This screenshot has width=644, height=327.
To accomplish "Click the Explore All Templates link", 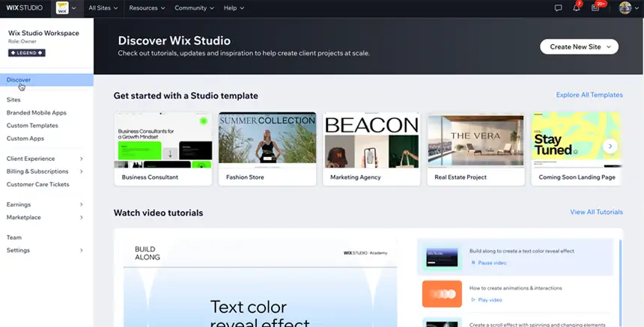I will [x=589, y=95].
